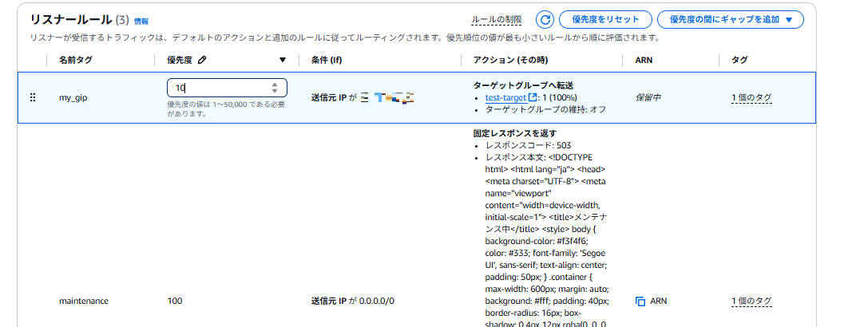This screenshot has height=327, width=868.
Task: Click the maintenance priority value 100
Action: (174, 301)
